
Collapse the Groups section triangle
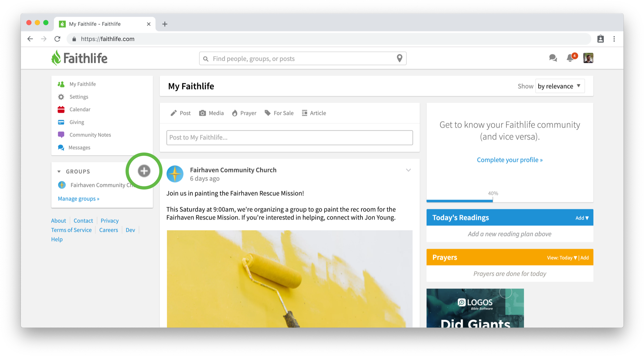click(59, 171)
